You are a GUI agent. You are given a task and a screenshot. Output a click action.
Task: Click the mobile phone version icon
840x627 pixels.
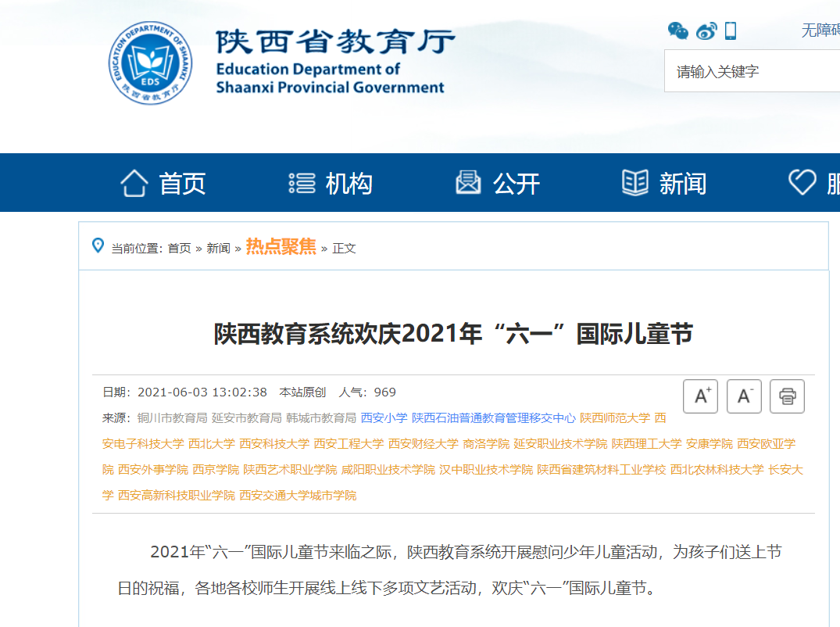coord(731,30)
